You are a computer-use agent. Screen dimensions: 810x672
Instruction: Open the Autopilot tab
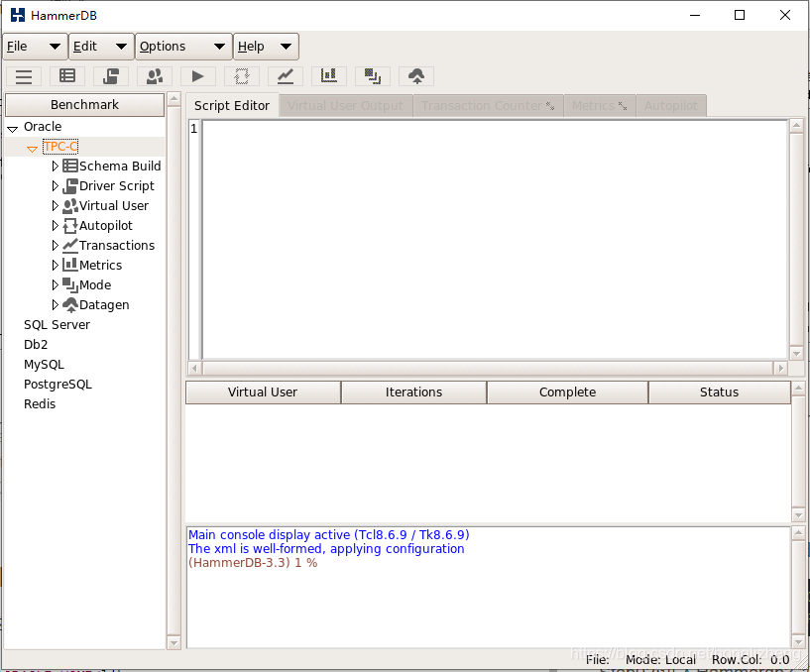click(671, 105)
